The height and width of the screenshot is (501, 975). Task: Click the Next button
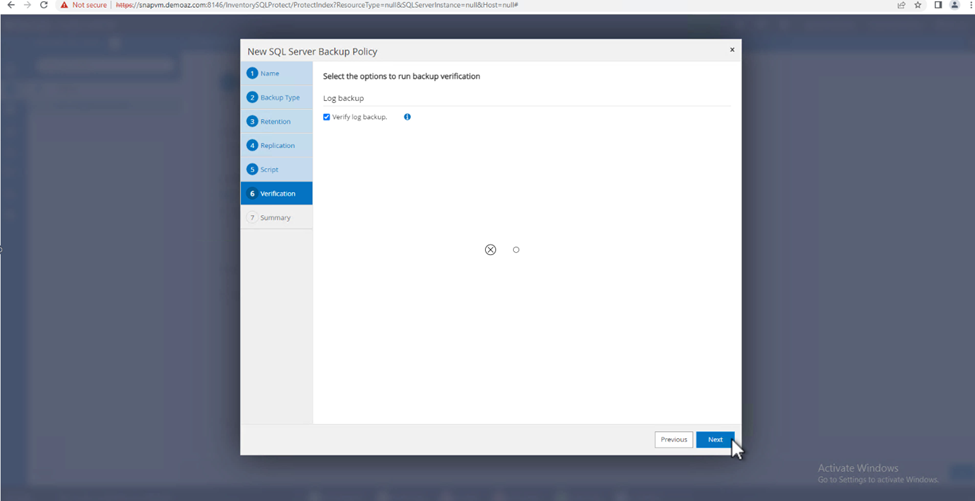point(715,439)
